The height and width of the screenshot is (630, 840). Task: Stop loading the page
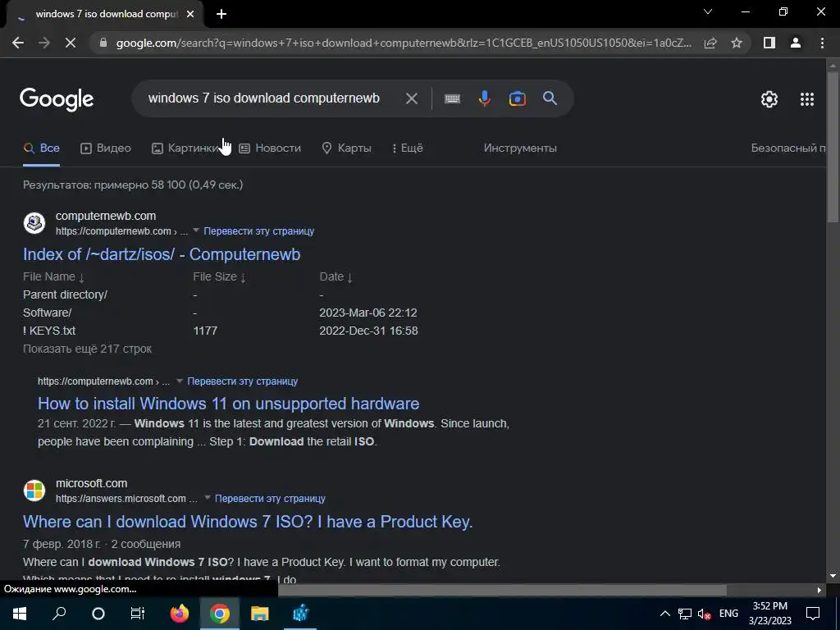[x=71, y=43]
